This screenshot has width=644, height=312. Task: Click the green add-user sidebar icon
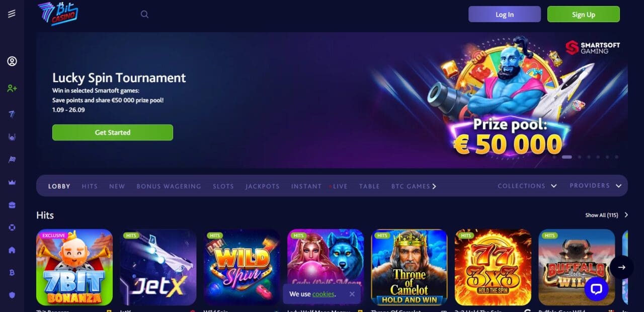(x=12, y=88)
